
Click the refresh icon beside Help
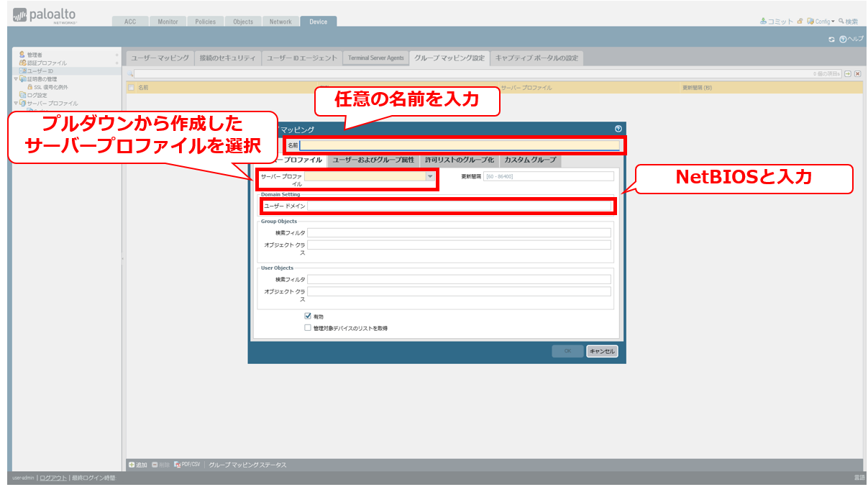pyautogui.click(x=831, y=39)
